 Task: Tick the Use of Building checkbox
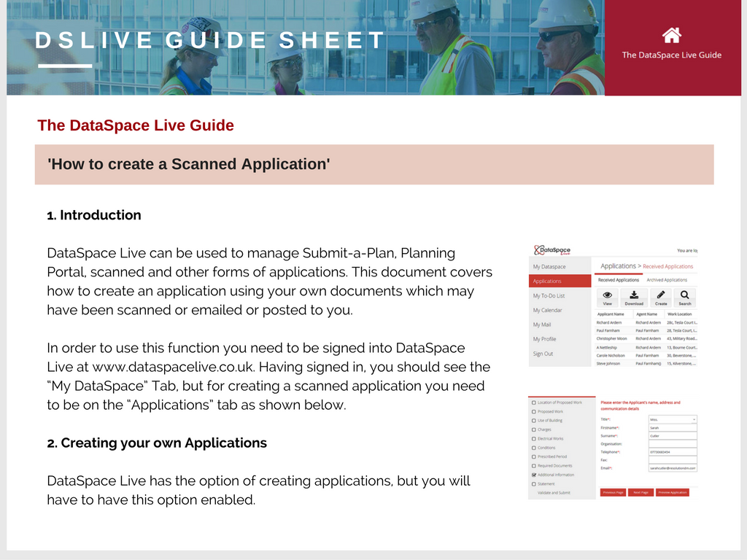click(x=533, y=421)
